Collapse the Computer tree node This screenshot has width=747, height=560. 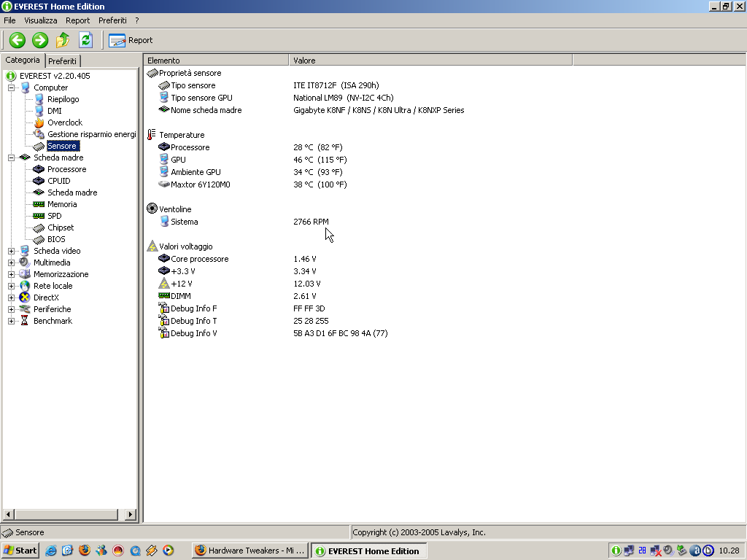tap(11, 87)
